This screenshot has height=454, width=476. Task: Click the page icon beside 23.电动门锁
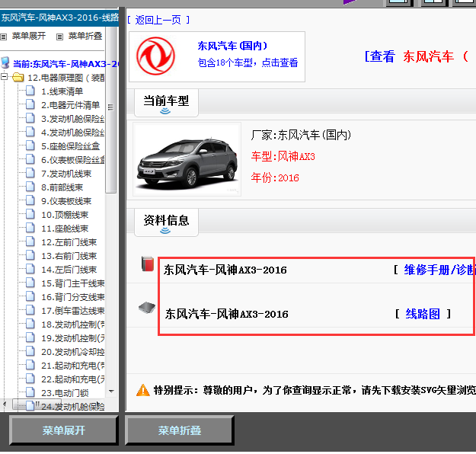tap(30, 392)
